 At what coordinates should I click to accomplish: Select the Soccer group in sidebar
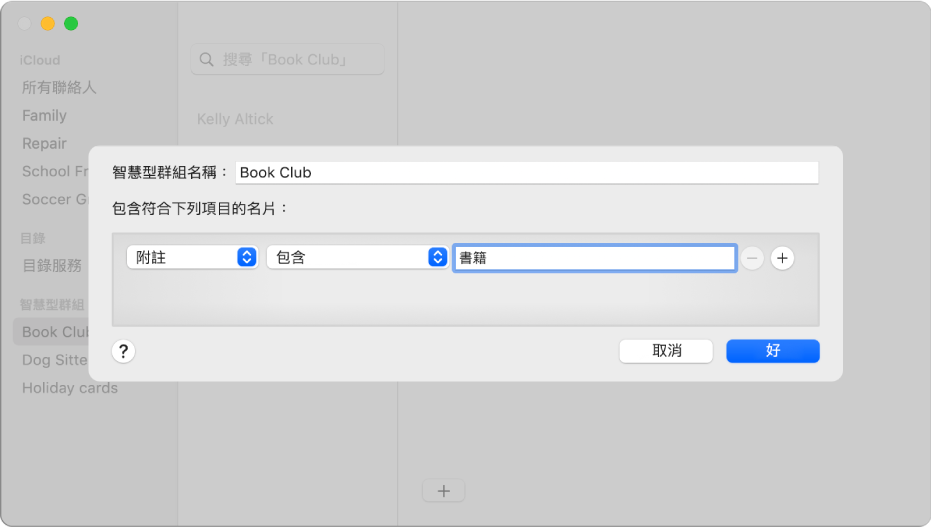pos(55,199)
